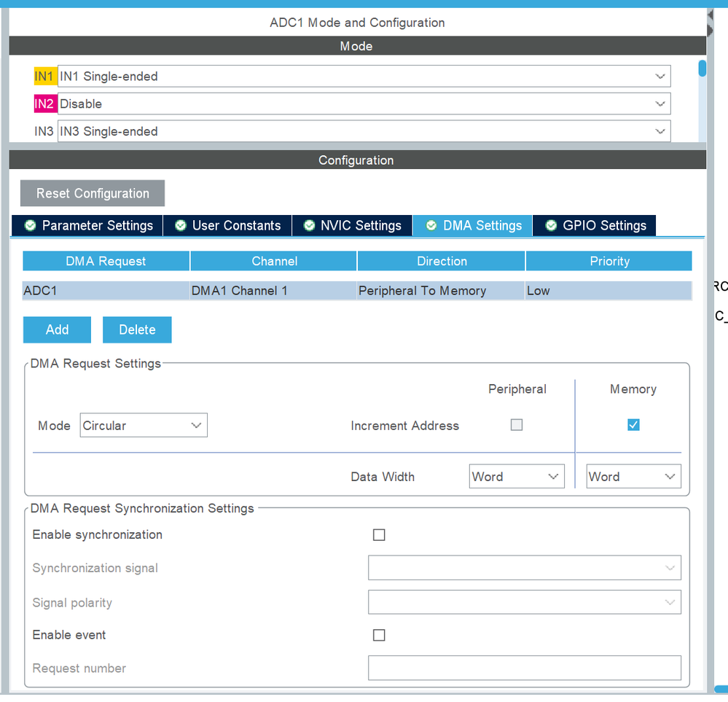The height and width of the screenshot is (702, 728).
Task: Open the Circular mode dropdown
Action: (144, 426)
